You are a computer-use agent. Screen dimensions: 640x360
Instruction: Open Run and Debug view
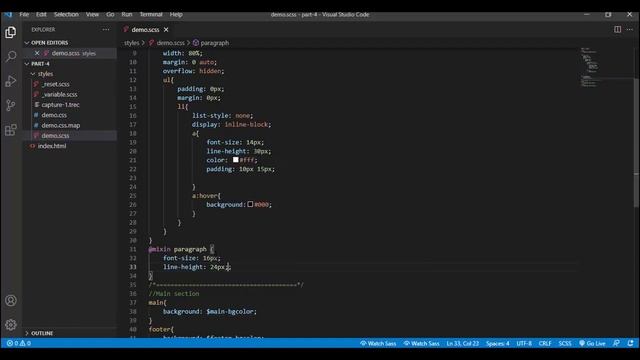[11, 81]
